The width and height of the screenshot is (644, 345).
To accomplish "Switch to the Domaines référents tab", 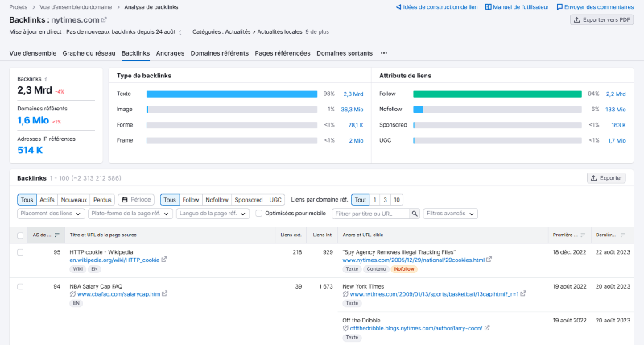I will (219, 53).
